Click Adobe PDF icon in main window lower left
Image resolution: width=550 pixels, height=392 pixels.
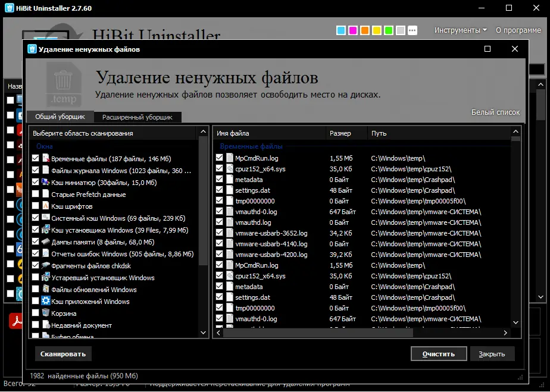pos(16,321)
